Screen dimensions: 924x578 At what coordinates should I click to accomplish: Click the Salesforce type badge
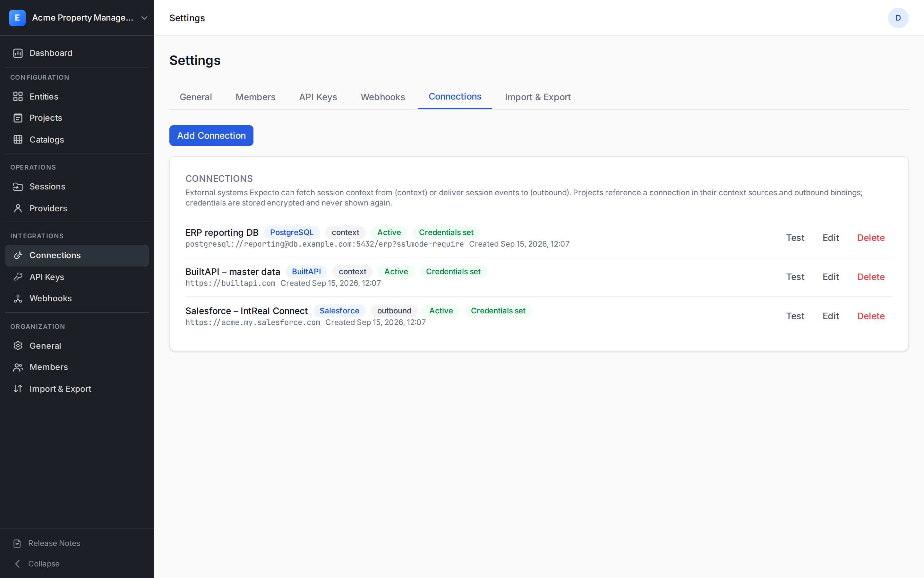339,311
